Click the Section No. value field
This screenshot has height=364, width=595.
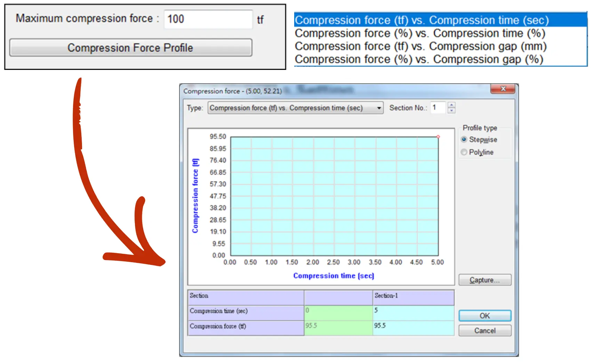coord(438,108)
